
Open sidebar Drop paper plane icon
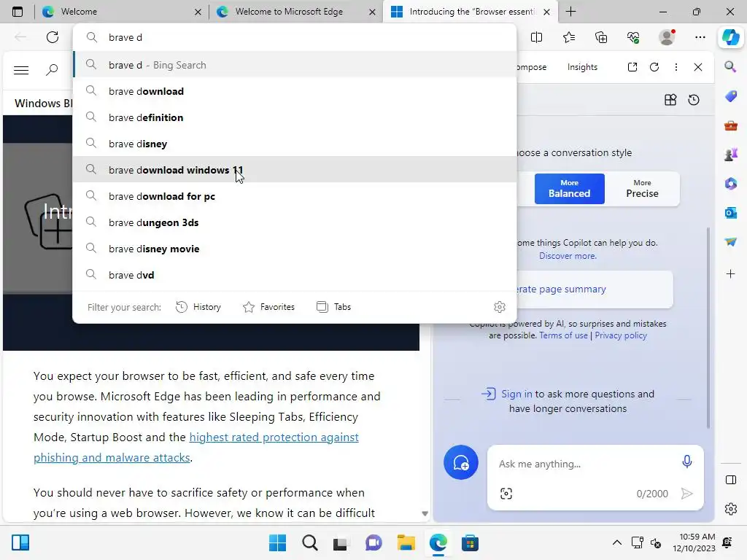(731, 242)
